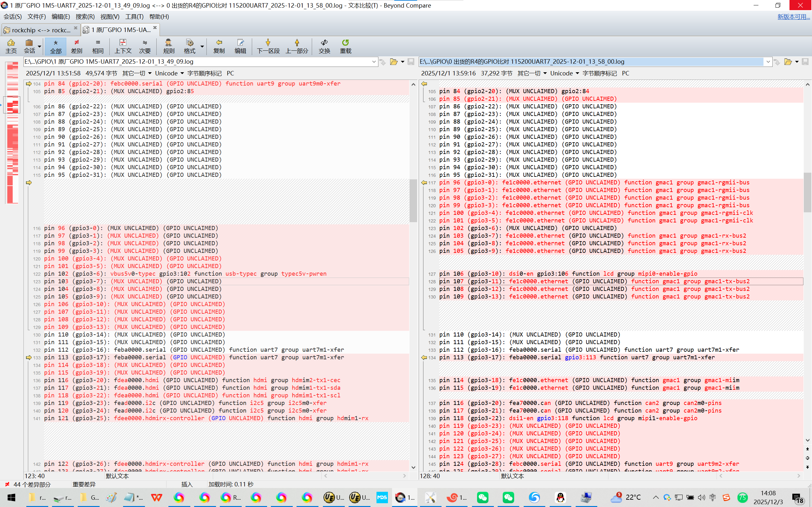The height and width of the screenshot is (507, 812).
Task: Open the 搜索(R) menu
Action: pos(85,17)
